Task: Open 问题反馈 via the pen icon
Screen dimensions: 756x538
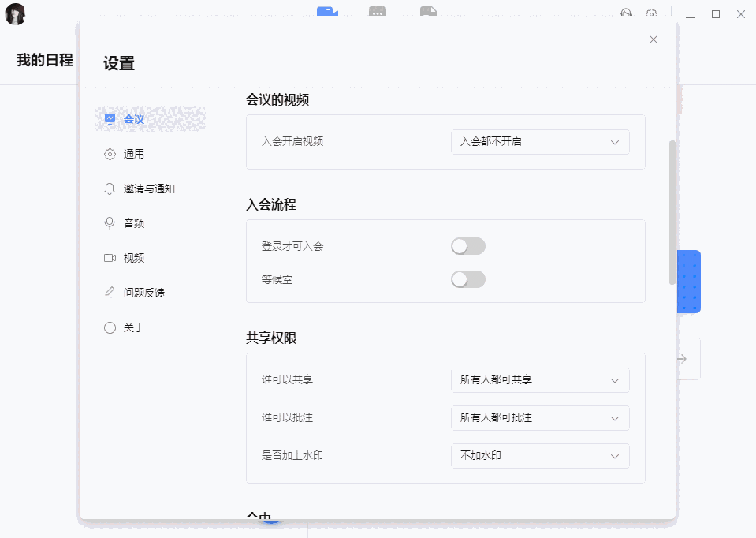Action: [x=109, y=292]
